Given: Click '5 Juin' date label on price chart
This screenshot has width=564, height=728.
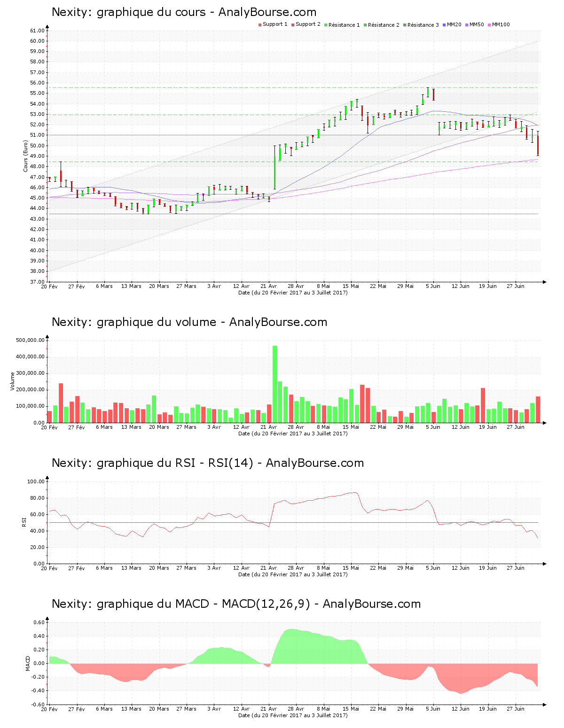Looking at the screenshot, I should [433, 286].
